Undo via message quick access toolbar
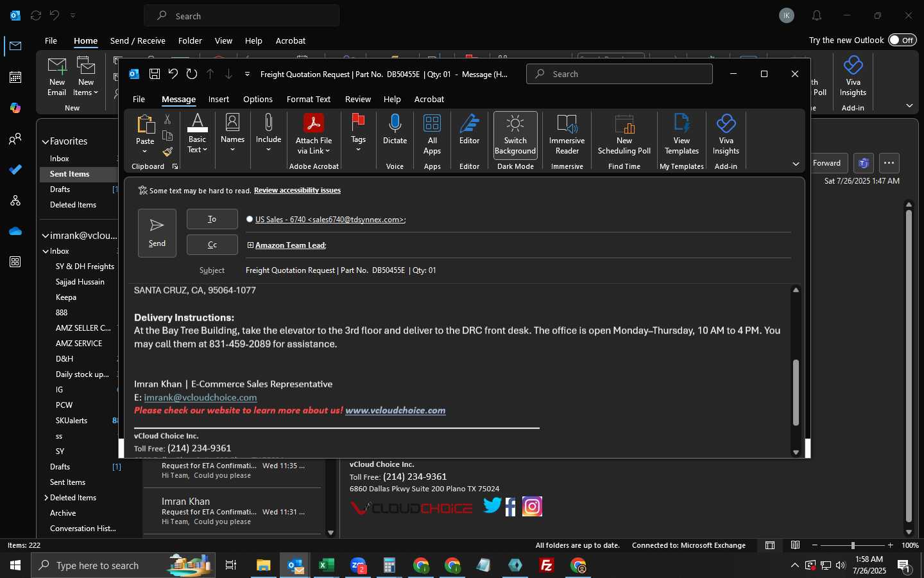Image resolution: width=924 pixels, height=578 pixels. [x=173, y=74]
